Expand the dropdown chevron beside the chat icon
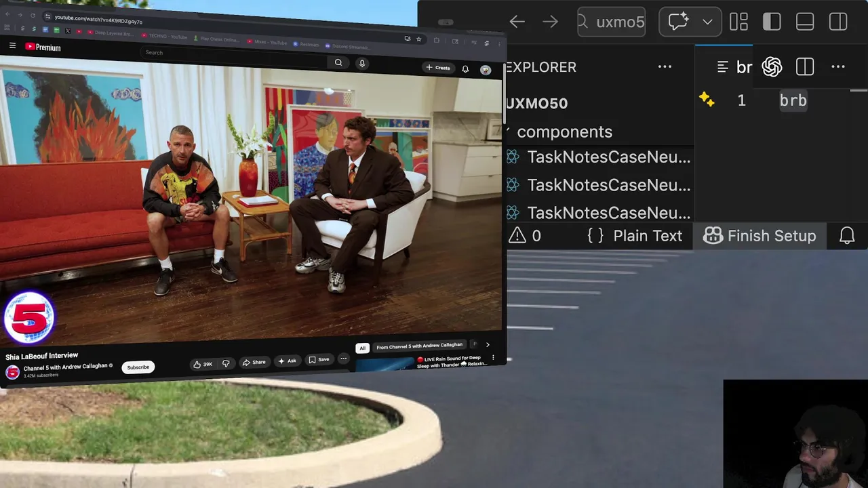 [x=707, y=22]
